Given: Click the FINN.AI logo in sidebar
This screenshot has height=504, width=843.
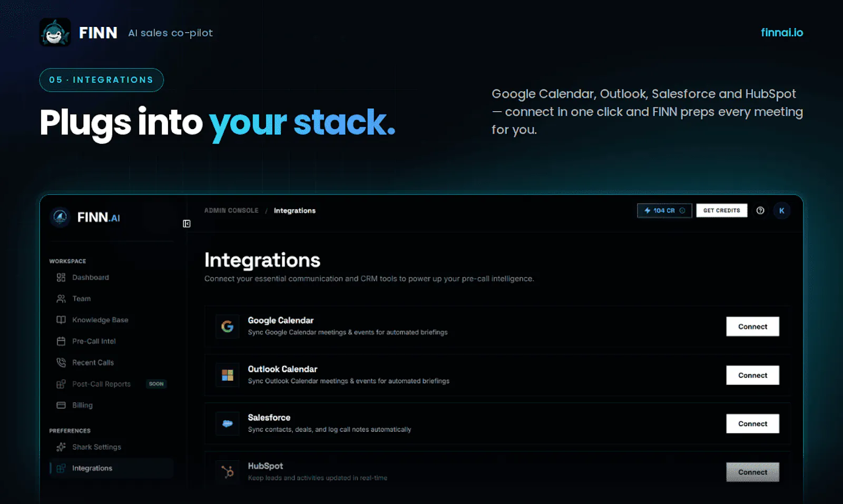Looking at the screenshot, I should [x=85, y=217].
